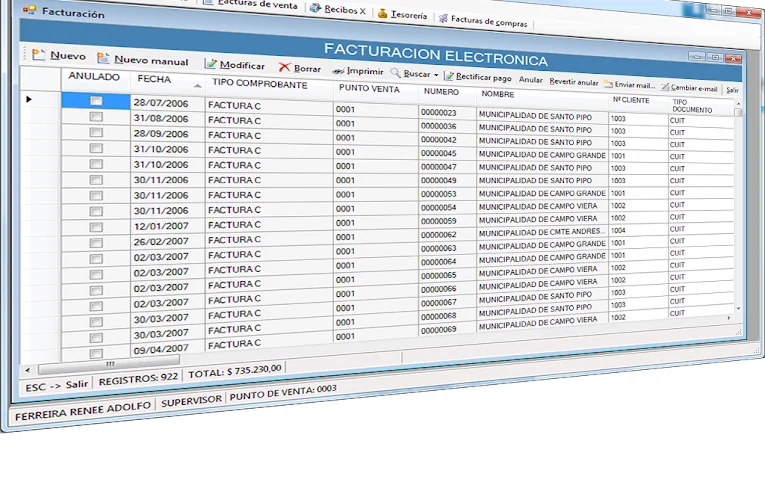The width and height of the screenshot is (765, 500).
Task: Click the Facturación window title icon
Action: (x=29, y=9)
